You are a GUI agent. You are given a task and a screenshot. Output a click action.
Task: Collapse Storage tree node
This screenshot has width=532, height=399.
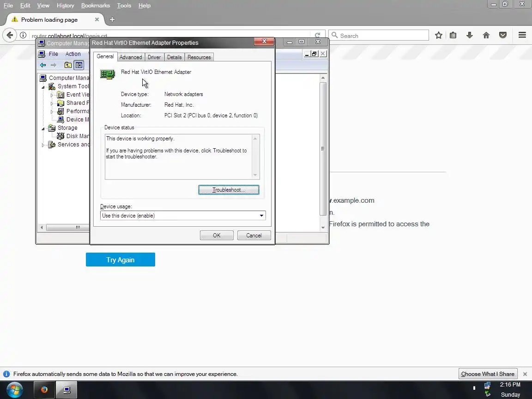(43, 128)
